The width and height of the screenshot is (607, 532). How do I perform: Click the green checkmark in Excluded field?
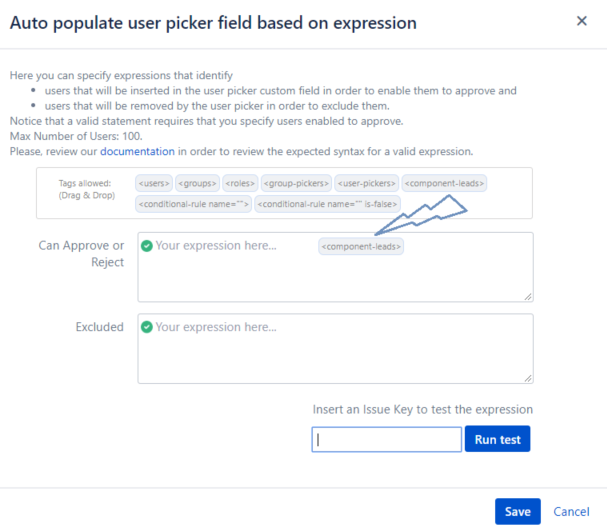(147, 327)
